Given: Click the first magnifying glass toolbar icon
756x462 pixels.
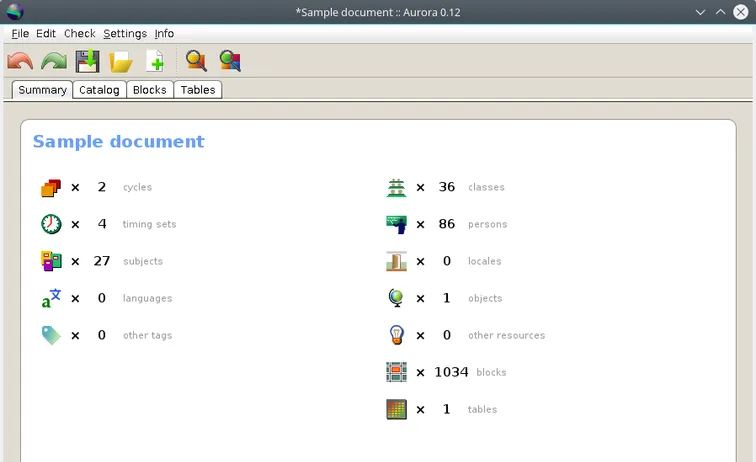Looking at the screenshot, I should [196, 62].
